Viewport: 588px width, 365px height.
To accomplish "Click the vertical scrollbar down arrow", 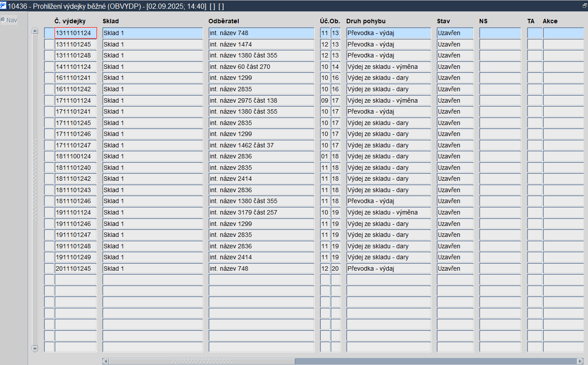I will click(x=35, y=348).
